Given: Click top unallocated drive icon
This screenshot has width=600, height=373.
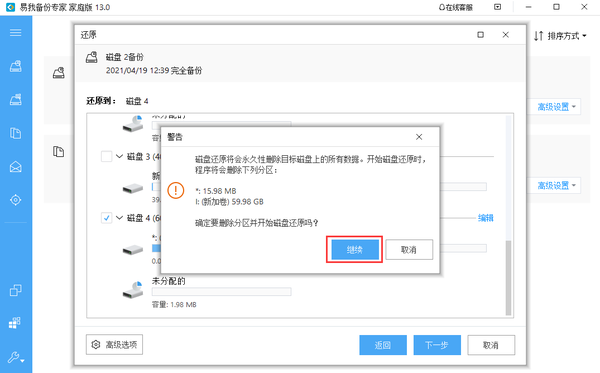Looking at the screenshot, I should (133, 124).
